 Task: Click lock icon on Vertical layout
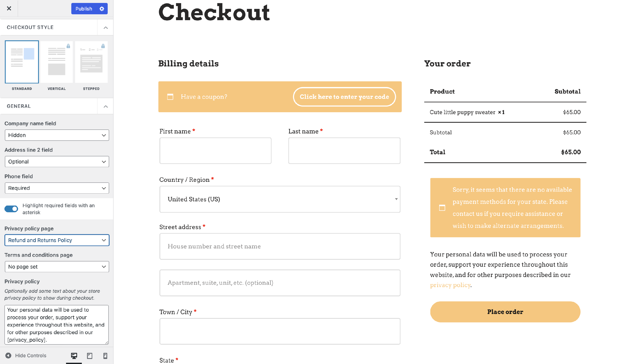(68, 46)
